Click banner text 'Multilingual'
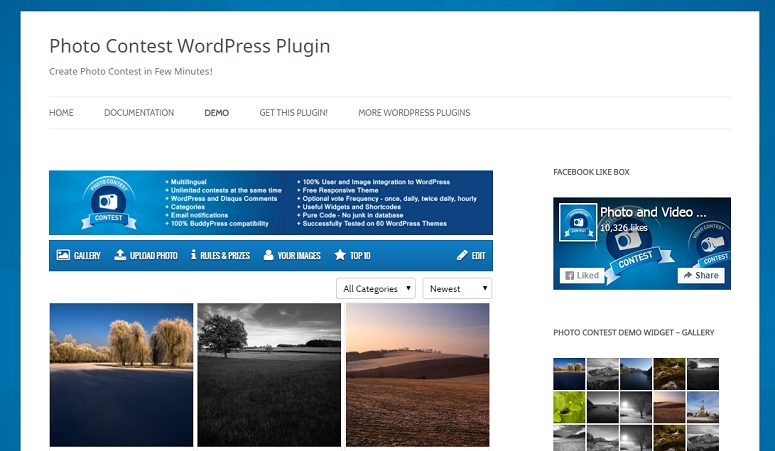 click(x=188, y=182)
